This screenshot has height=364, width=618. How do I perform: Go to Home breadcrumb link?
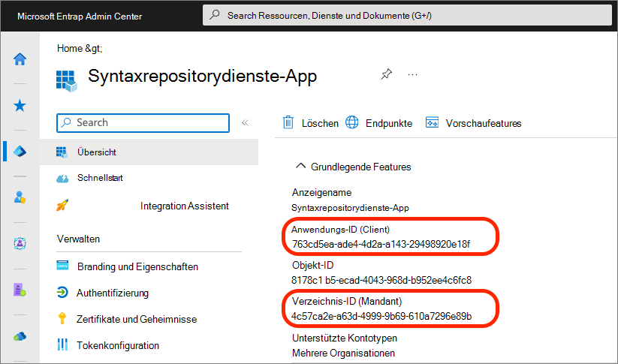coord(70,48)
